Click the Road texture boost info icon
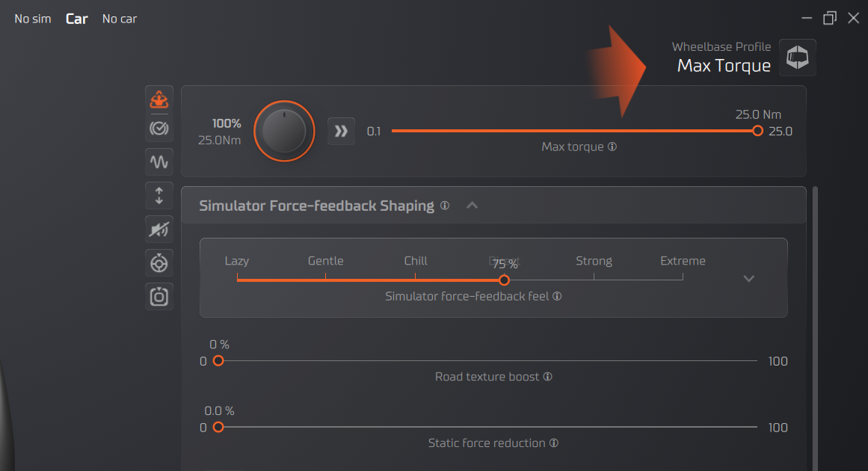The height and width of the screenshot is (471, 868). click(x=548, y=376)
